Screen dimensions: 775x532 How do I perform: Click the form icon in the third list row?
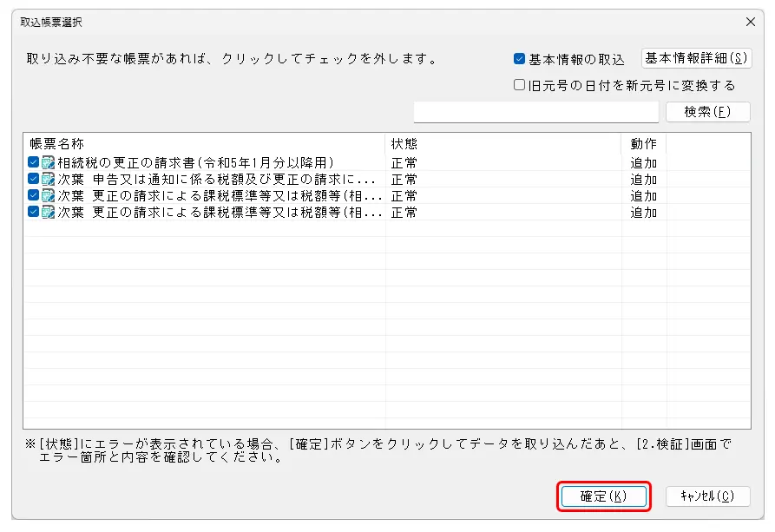pos(48,195)
